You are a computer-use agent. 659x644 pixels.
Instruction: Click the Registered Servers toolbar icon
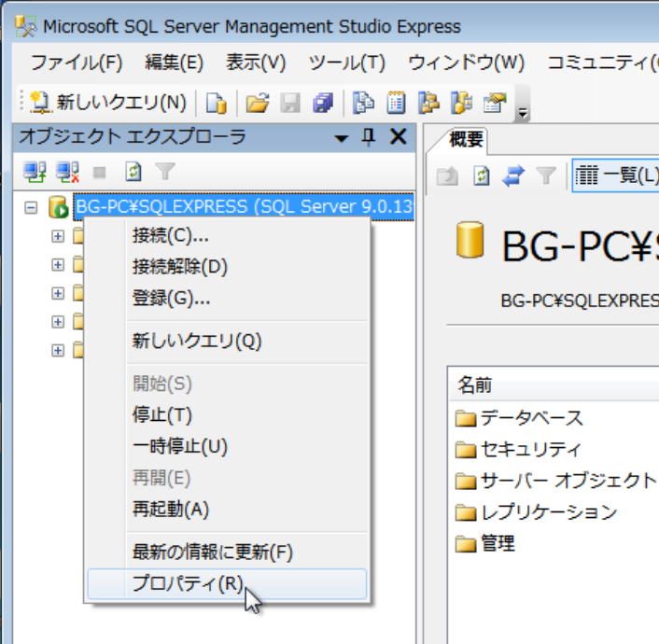[x=363, y=103]
